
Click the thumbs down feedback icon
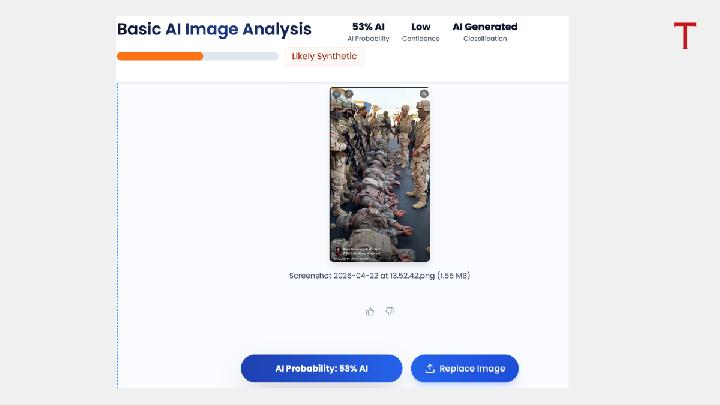click(389, 311)
